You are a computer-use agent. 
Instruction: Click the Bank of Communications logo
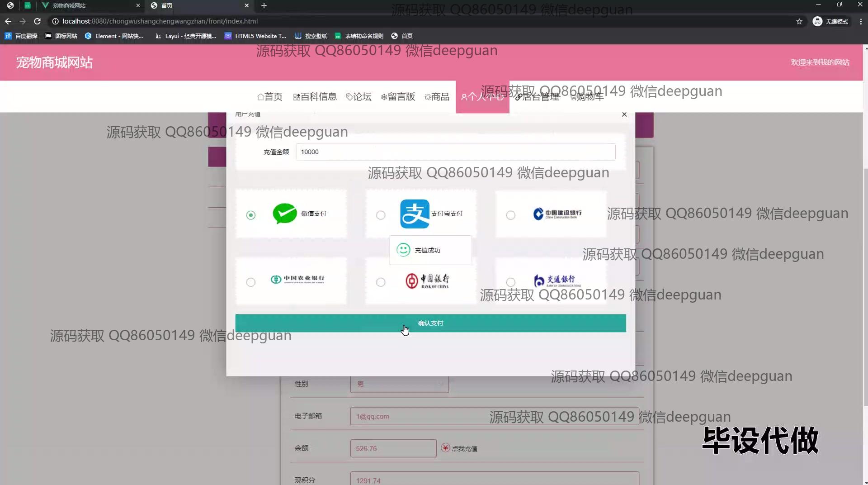pyautogui.click(x=557, y=281)
